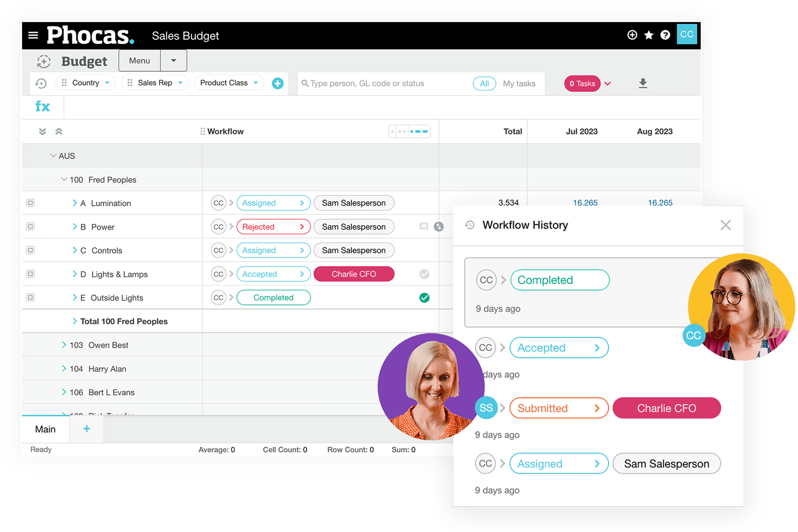Click the Budget compass icon

pyautogui.click(x=44, y=62)
